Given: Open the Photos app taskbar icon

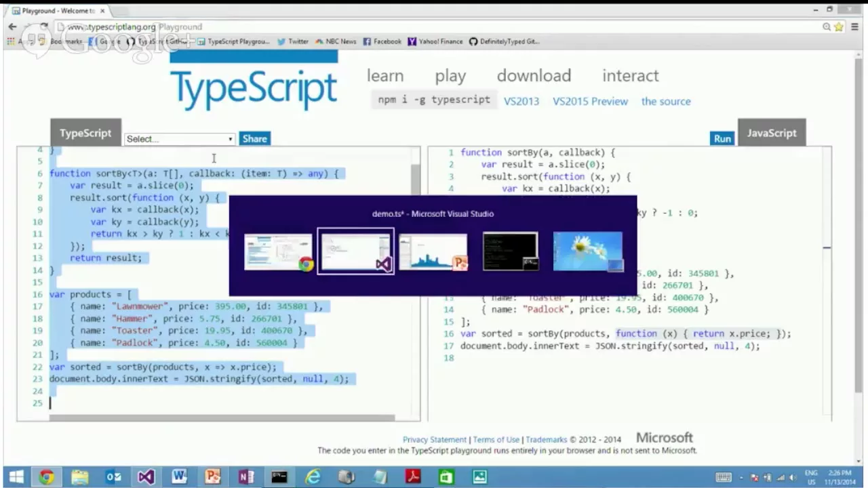Looking at the screenshot, I should [x=479, y=477].
